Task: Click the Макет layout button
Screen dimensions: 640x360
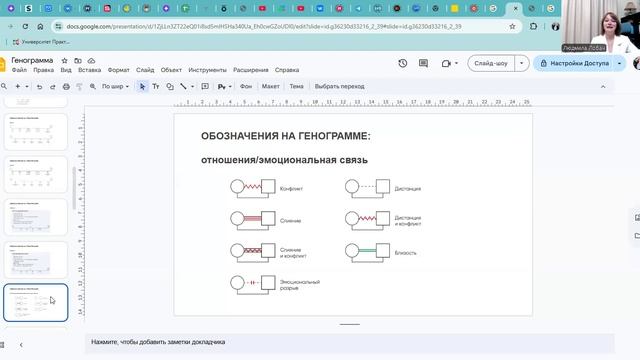Action: click(x=271, y=87)
